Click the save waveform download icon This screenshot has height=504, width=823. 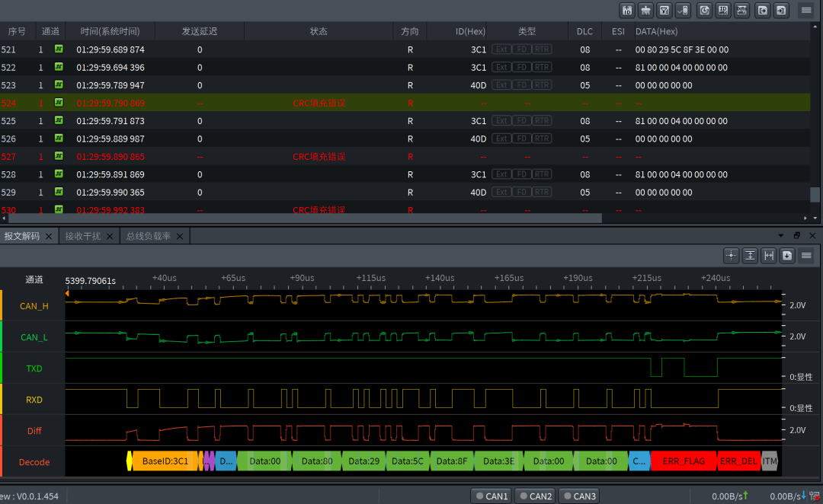pyautogui.click(x=787, y=255)
